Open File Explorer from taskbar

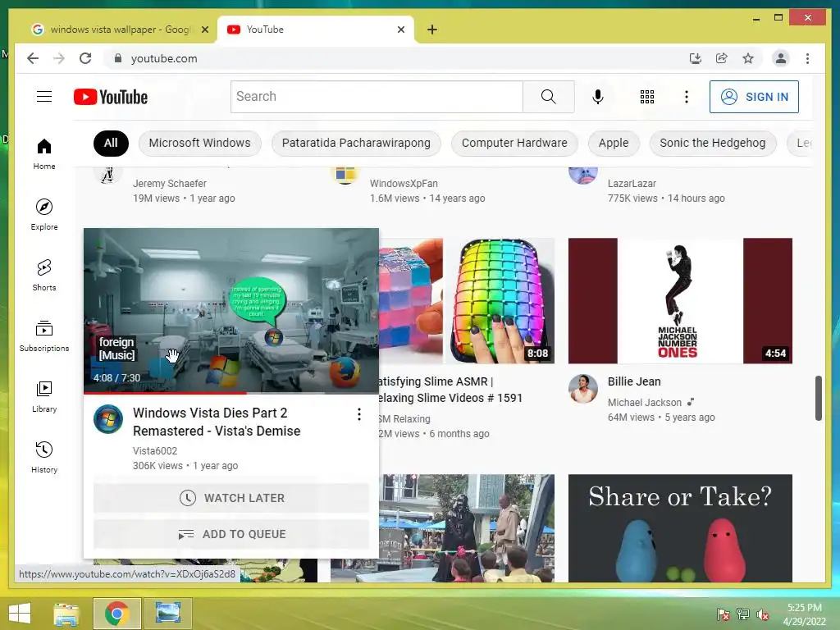click(x=66, y=614)
